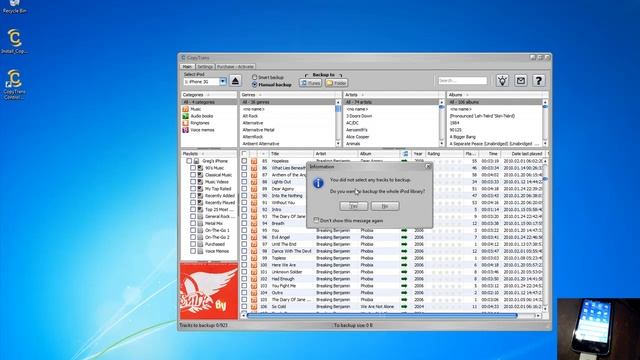640x360 pixels.
Task: Click the status icon column header
Action: [405, 154]
